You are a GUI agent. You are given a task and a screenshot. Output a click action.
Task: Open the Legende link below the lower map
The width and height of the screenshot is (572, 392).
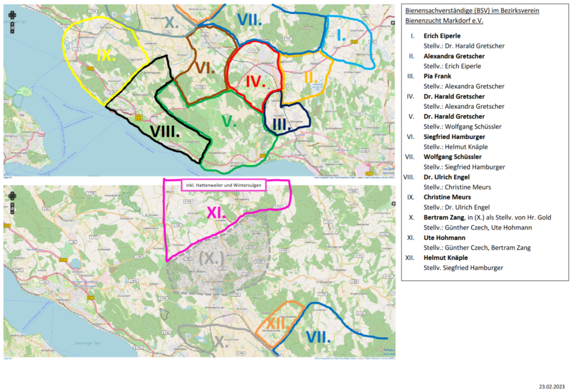[8, 358]
